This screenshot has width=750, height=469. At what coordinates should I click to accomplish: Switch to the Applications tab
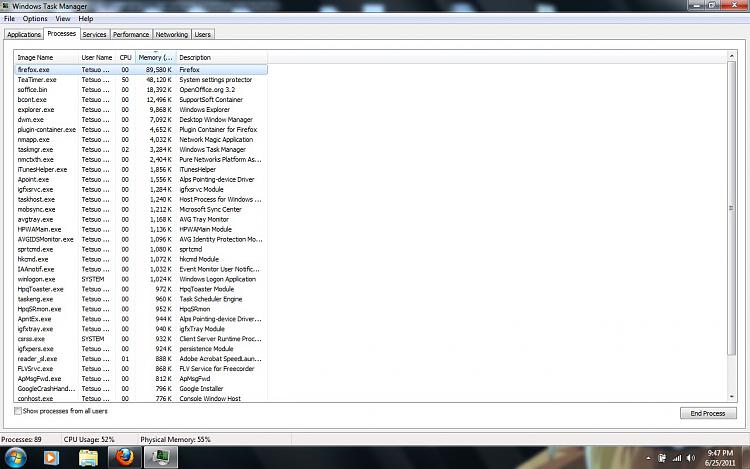(x=24, y=34)
